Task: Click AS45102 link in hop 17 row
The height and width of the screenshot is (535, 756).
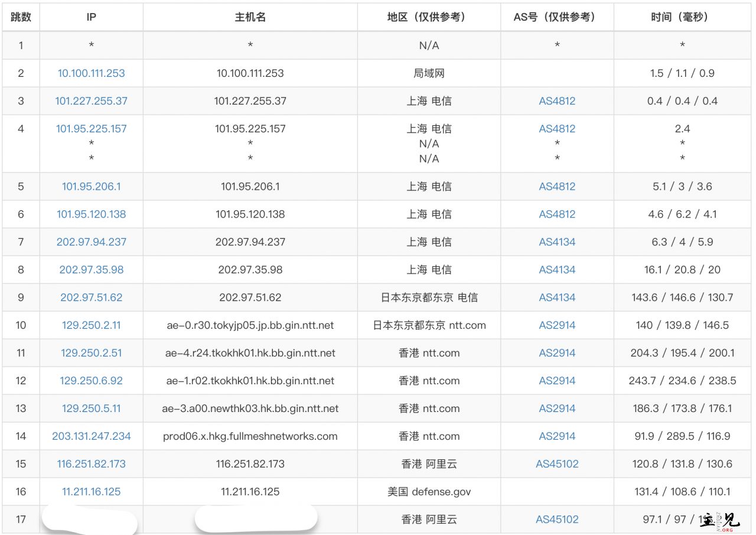Action: (x=557, y=520)
